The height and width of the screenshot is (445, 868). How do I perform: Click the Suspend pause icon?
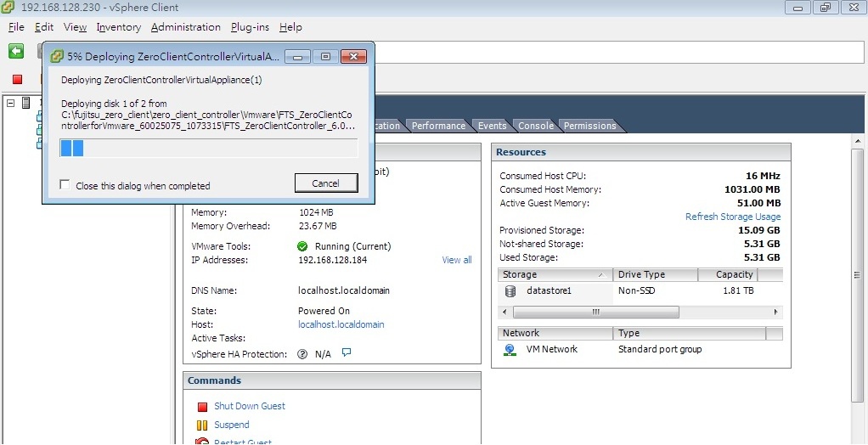[x=202, y=425]
